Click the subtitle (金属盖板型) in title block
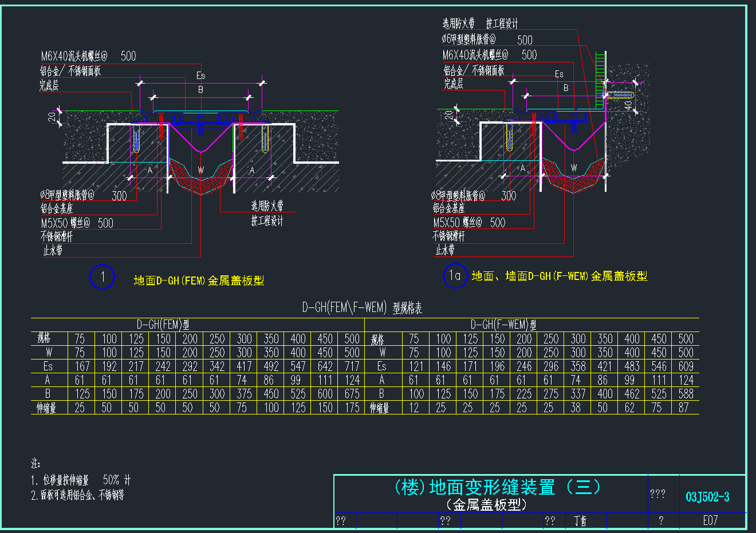The height and width of the screenshot is (533, 756). click(x=486, y=504)
